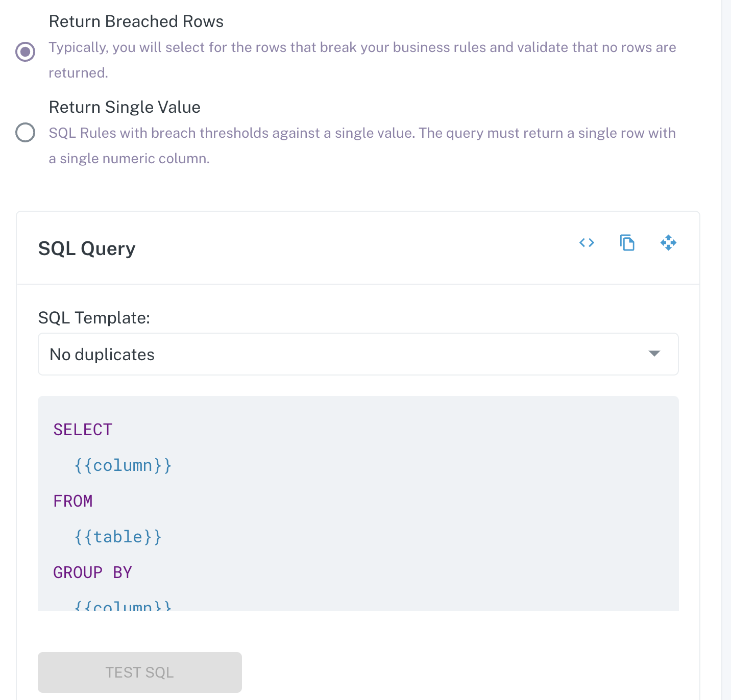The image size is (731, 700).
Task: Click the TEST SQL button
Action: click(x=140, y=672)
